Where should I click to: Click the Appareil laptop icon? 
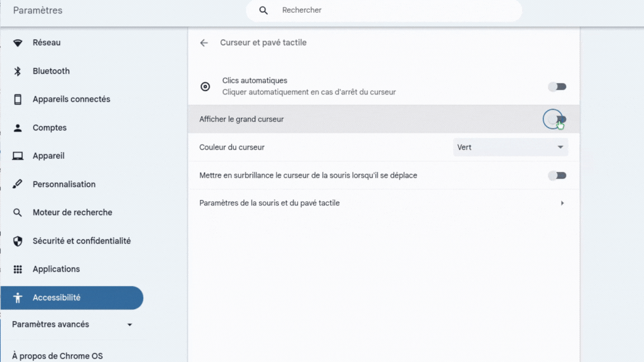(x=18, y=156)
